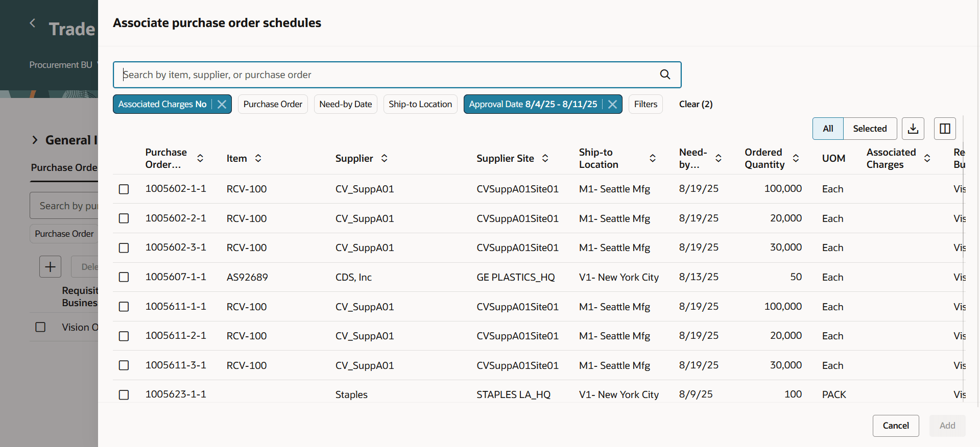
Task: Sort table by Supplier column arrows
Action: point(384,158)
